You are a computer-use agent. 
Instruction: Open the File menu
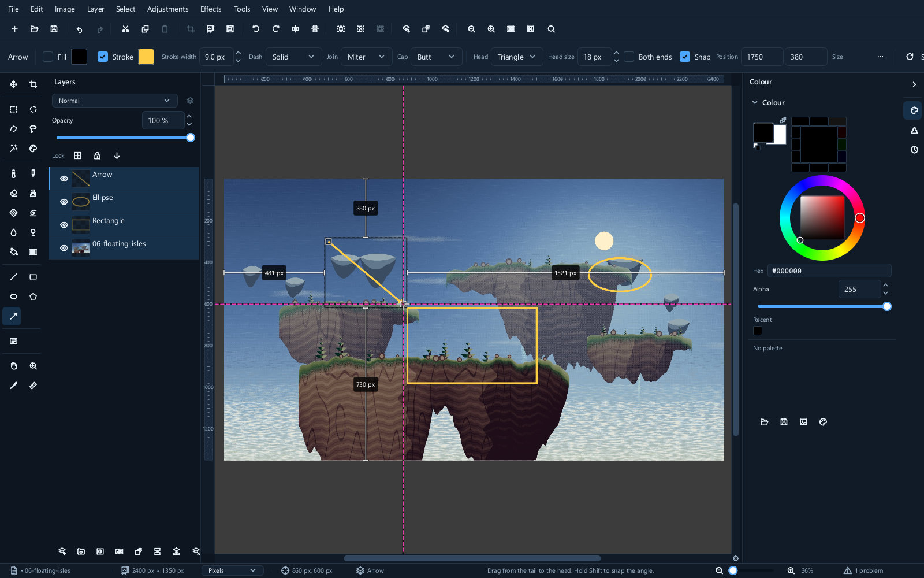click(x=13, y=9)
